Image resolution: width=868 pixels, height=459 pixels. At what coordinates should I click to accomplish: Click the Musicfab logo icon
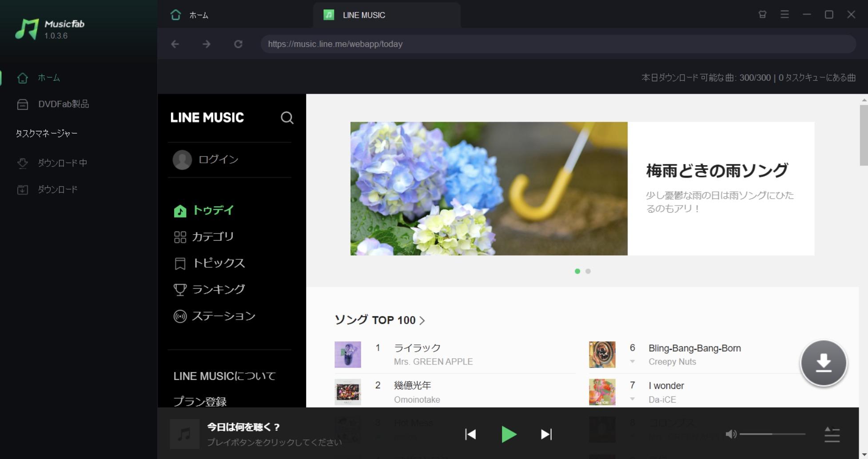27,29
